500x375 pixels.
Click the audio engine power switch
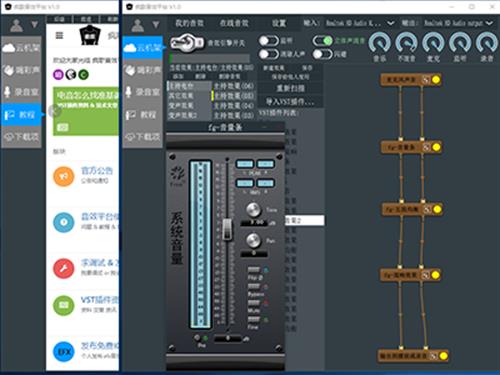coord(187,43)
